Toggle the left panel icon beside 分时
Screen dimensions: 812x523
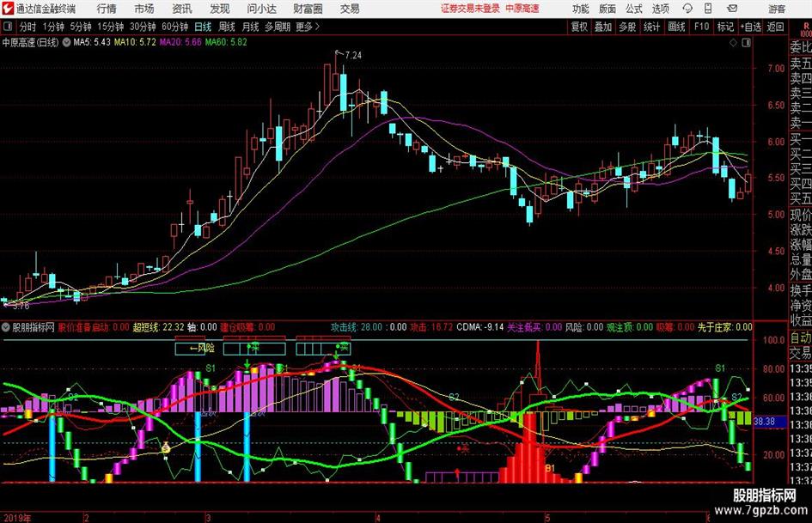8,27
